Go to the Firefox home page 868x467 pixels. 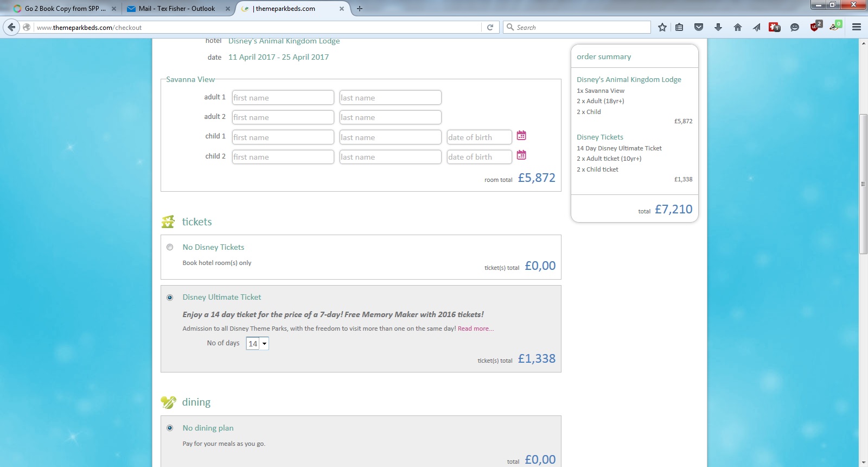coord(738,27)
